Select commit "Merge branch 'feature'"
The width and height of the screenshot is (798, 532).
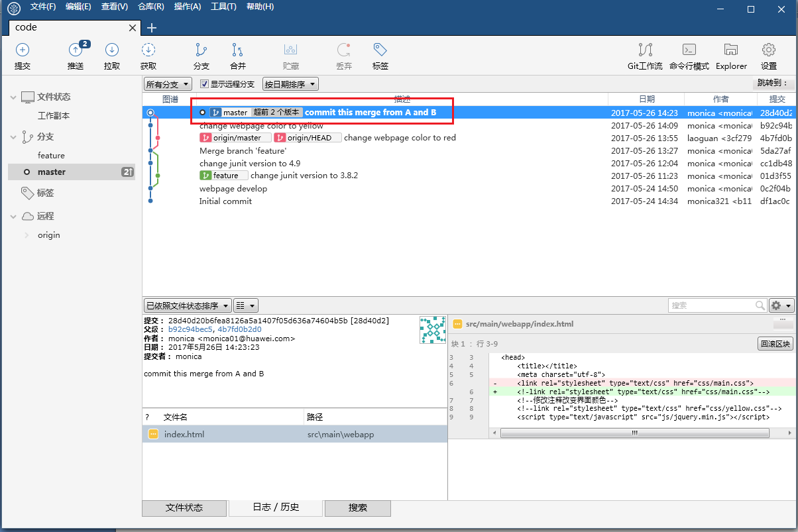243,150
